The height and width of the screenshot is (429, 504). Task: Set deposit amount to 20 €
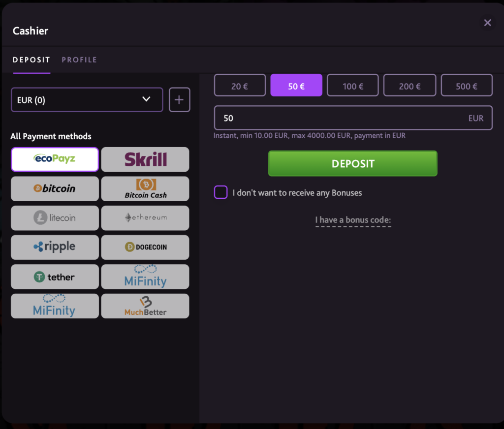[x=240, y=85]
